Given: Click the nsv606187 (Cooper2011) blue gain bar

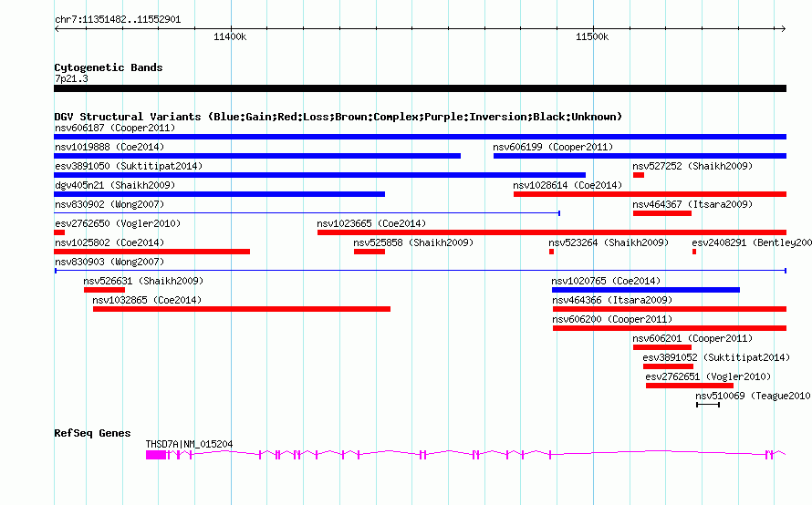Looking at the screenshot, I should coord(420,137).
